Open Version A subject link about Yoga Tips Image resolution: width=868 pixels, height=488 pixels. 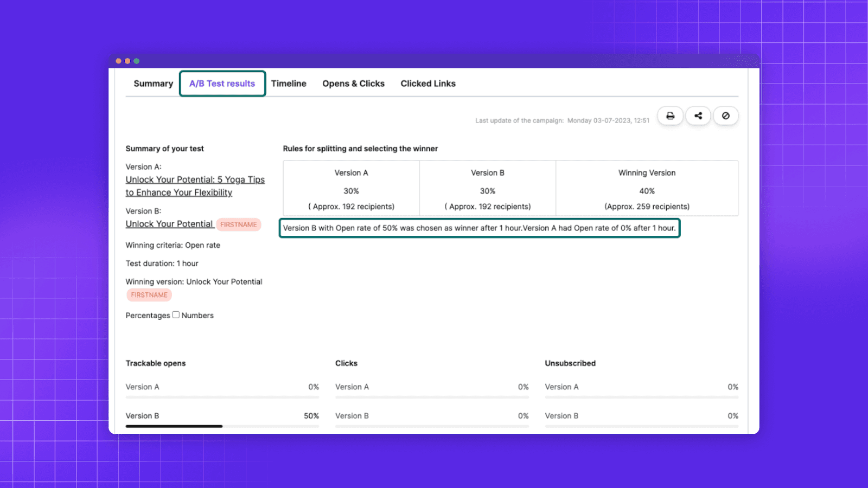tap(195, 186)
